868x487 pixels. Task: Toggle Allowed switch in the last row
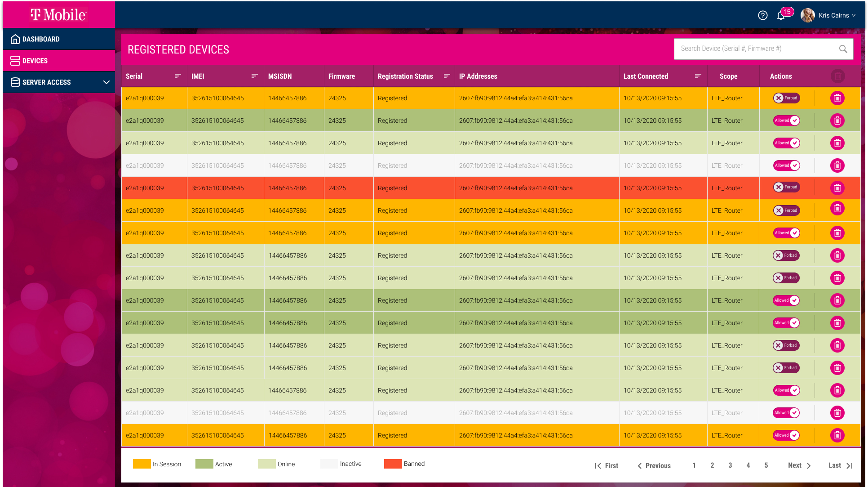pos(786,435)
